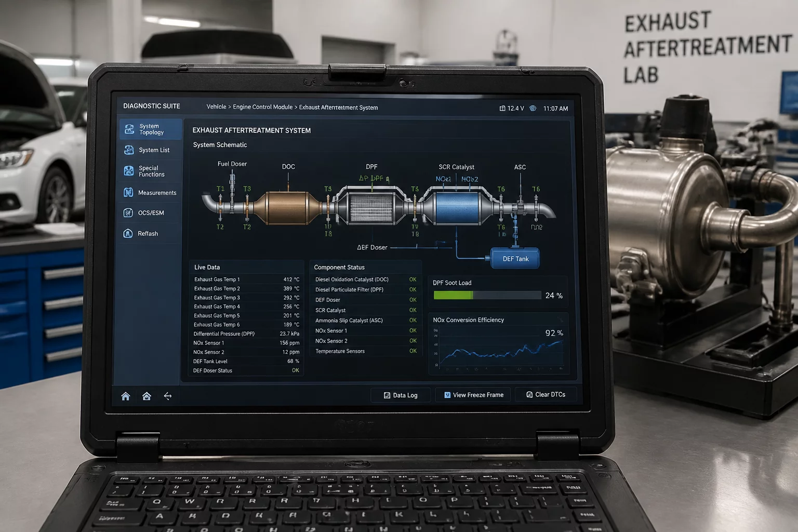This screenshot has width=798, height=532.
Task: Select the brown DOC catalyst in the schematic
Action: tap(288, 208)
